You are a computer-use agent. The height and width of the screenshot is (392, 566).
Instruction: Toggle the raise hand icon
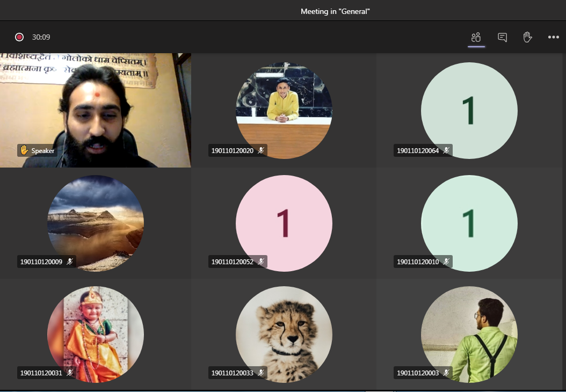pos(527,37)
